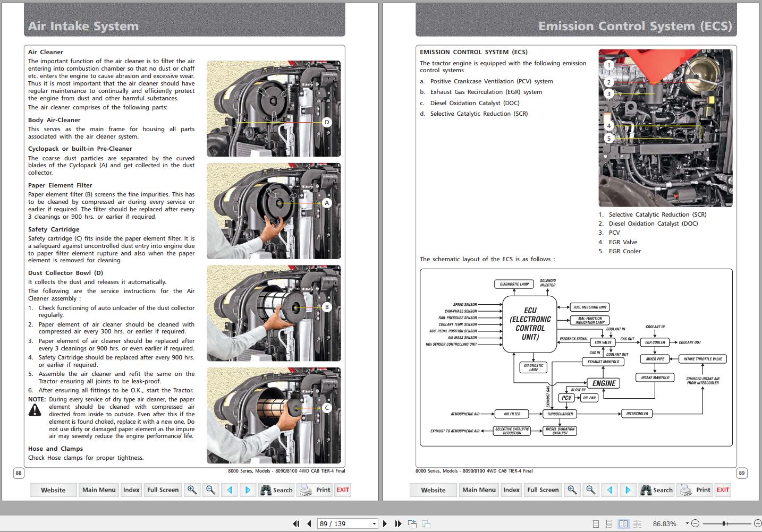This screenshot has height=532, width=762.
Task: Click air cleaner photo labeled B
Action: click(x=274, y=313)
